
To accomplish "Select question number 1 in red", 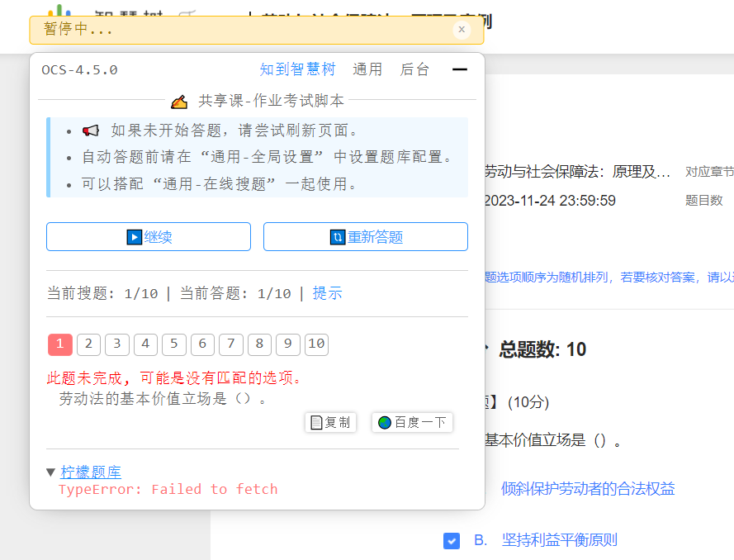I will click(59, 344).
